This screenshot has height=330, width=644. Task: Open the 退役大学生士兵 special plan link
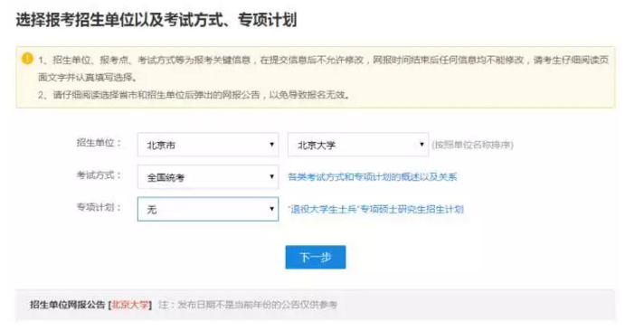click(x=375, y=210)
